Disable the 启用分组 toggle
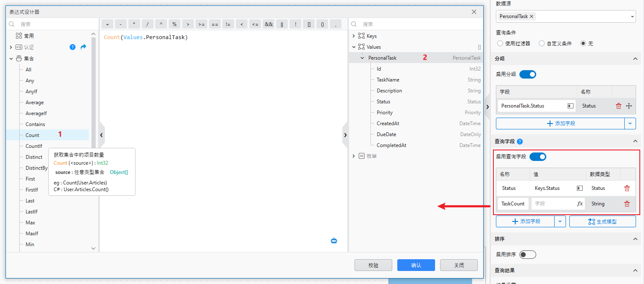Image resolution: width=644 pixels, height=284 pixels. 527,74
